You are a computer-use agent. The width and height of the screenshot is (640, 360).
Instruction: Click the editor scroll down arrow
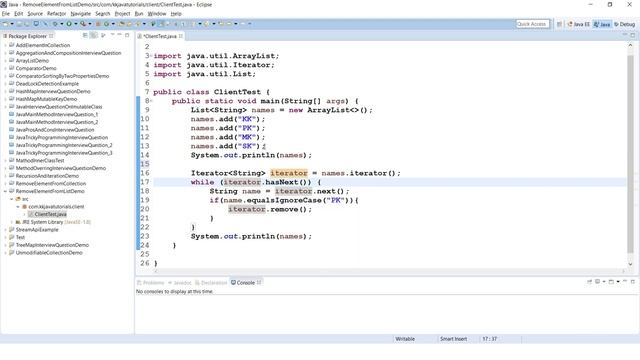tap(630, 264)
